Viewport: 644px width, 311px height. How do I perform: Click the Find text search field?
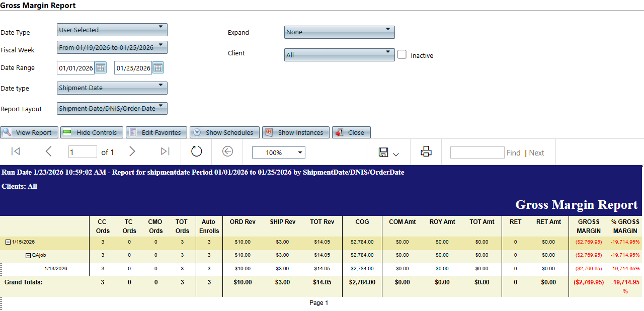476,152
